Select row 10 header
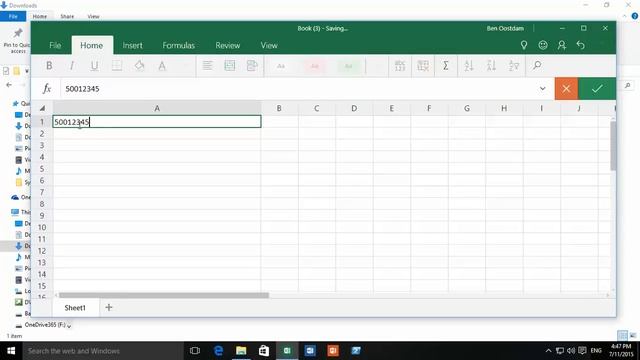Screen dimensions: 640x360 pyautogui.click(x=42, y=227)
